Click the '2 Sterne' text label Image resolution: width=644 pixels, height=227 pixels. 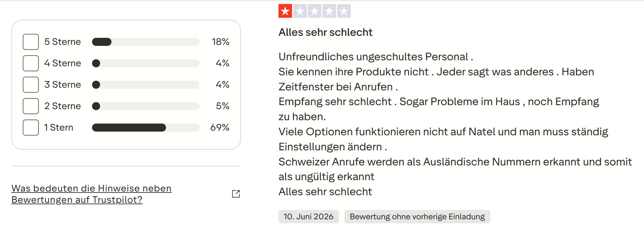[63, 106]
